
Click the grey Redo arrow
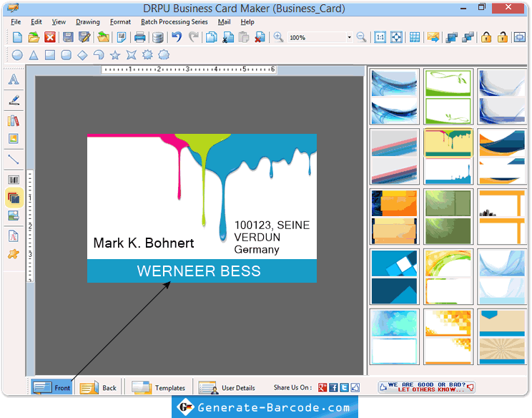tap(193, 37)
